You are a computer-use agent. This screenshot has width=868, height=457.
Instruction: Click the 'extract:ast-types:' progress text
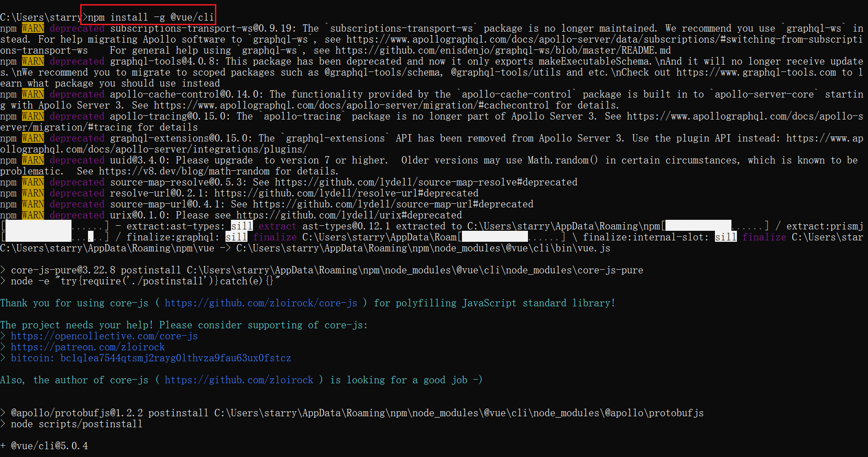(x=176, y=226)
